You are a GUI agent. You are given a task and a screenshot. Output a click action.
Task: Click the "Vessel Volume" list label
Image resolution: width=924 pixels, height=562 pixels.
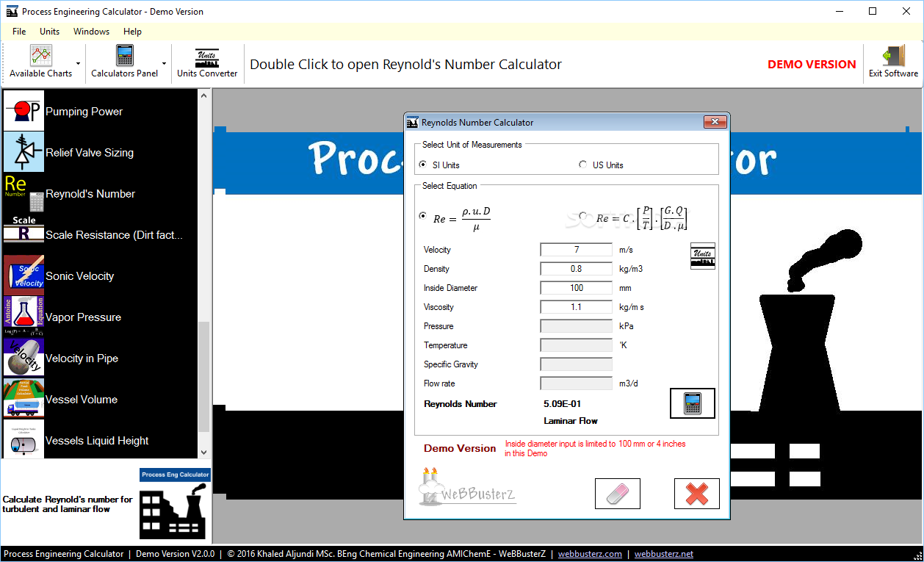point(82,400)
